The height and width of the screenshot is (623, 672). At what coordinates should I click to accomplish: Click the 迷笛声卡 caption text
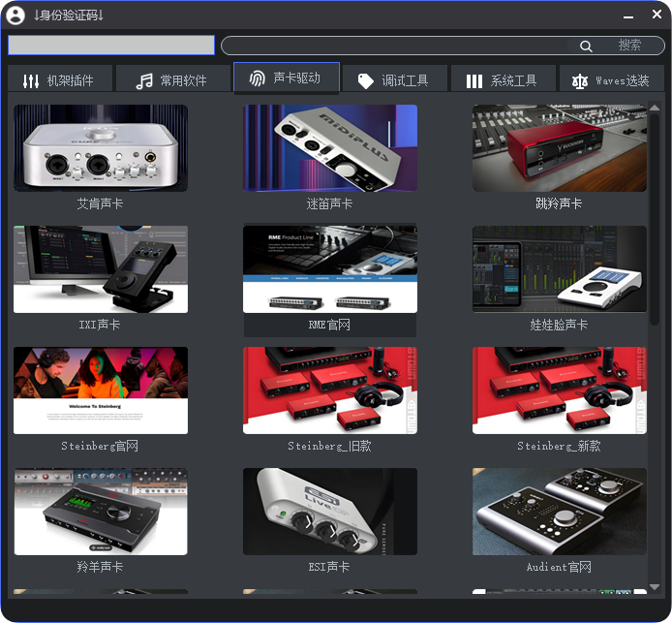[x=329, y=203]
